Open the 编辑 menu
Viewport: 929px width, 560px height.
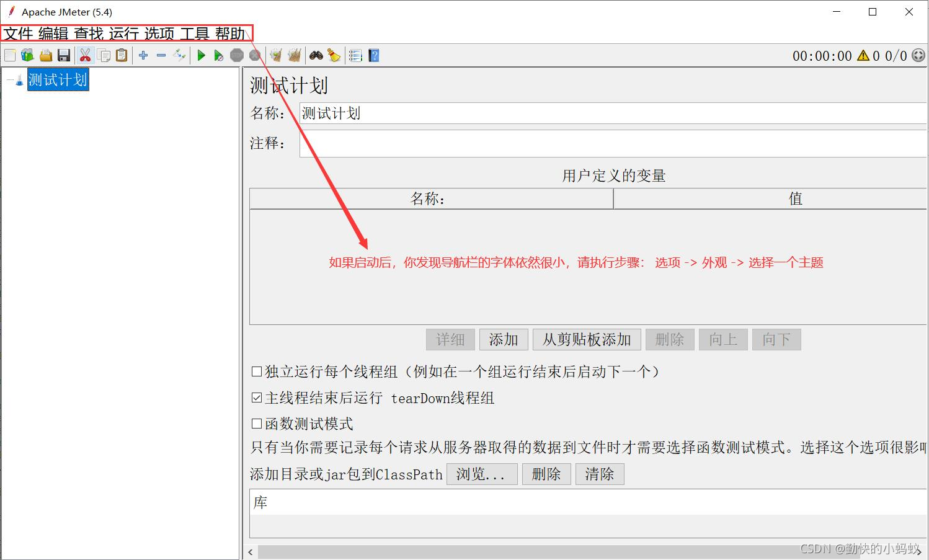tap(53, 33)
